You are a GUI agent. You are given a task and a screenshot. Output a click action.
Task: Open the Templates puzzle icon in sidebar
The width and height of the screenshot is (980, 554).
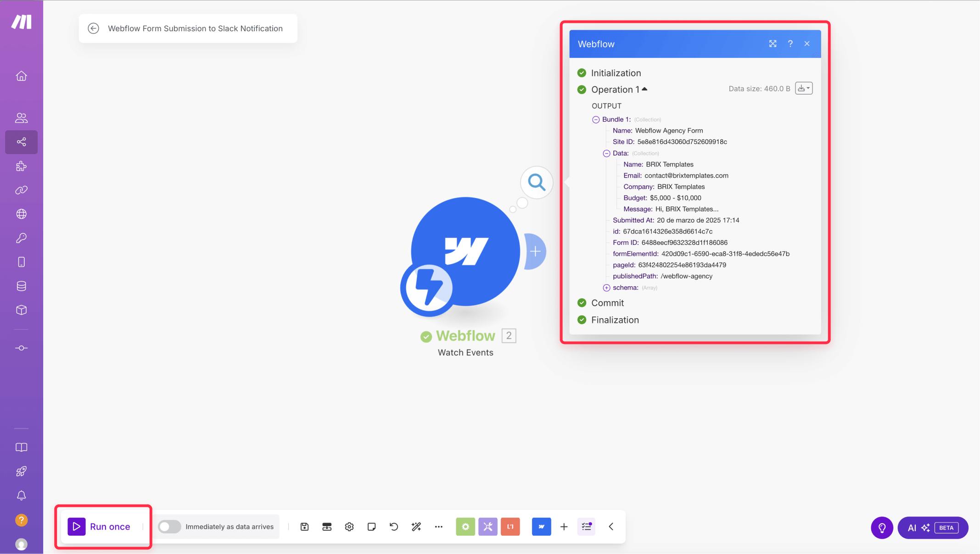click(x=21, y=166)
